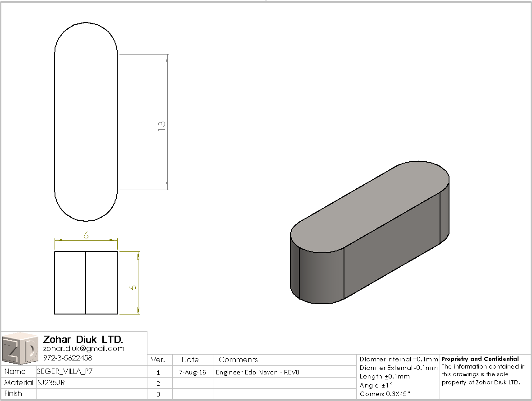Click the Propriety and Confidential heading
Screen dimensions: 532x401
[480, 359]
